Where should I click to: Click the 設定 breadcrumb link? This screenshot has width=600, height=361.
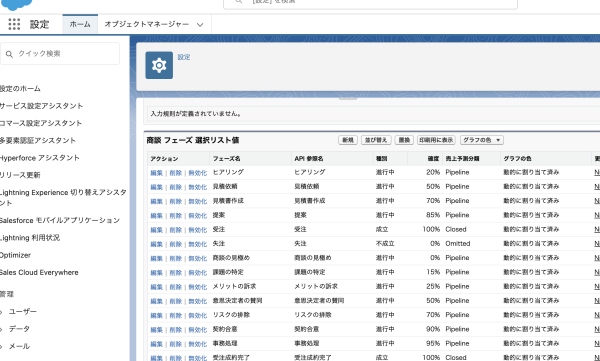point(184,57)
